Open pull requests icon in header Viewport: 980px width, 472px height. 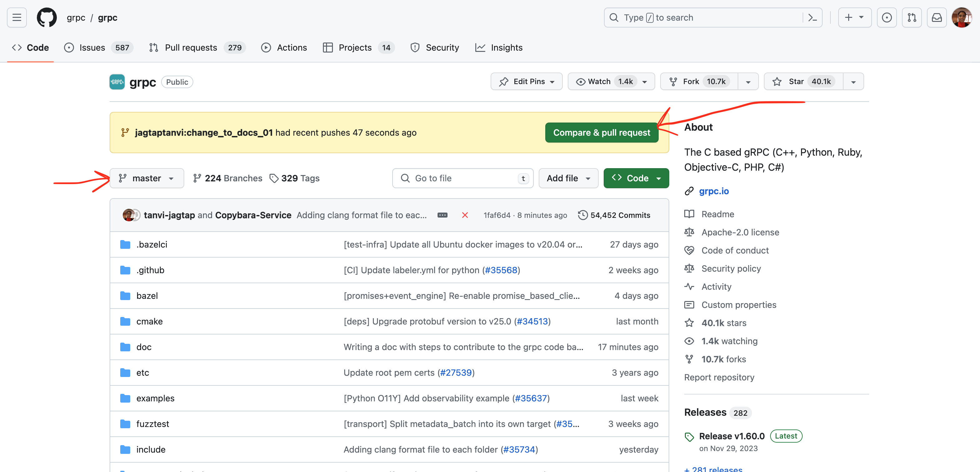point(912,18)
